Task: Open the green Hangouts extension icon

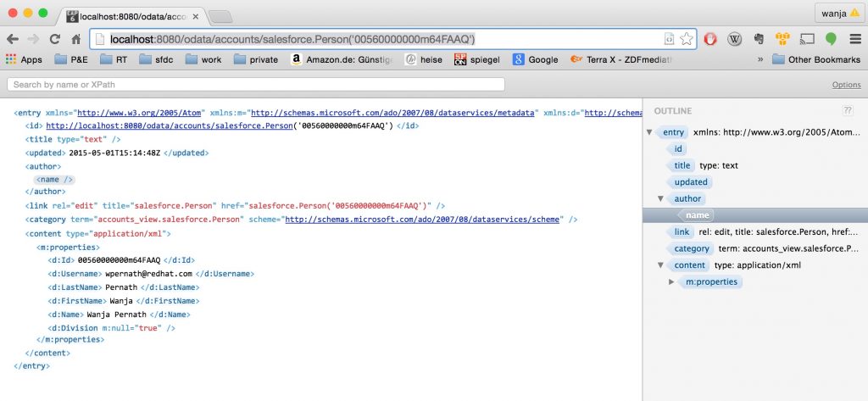Action: (831, 39)
